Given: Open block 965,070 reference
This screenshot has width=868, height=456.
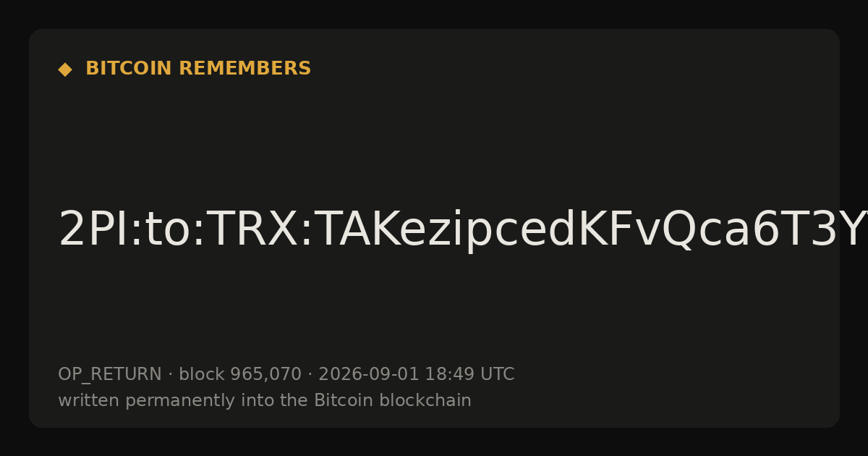Looking at the screenshot, I should tap(240, 374).
